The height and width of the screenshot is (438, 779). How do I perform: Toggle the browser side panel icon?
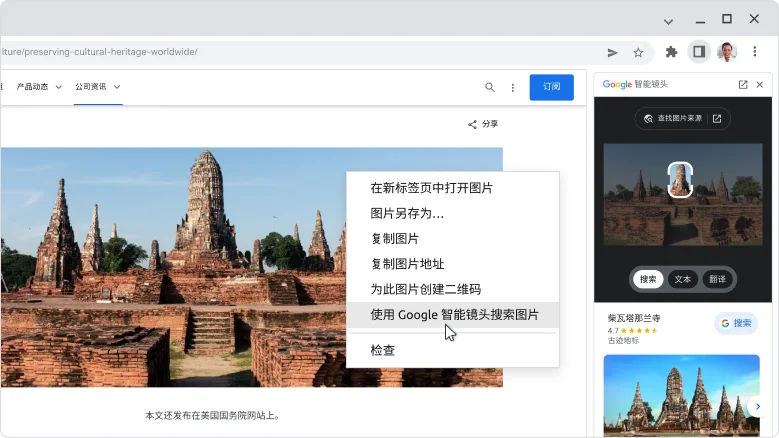click(699, 52)
